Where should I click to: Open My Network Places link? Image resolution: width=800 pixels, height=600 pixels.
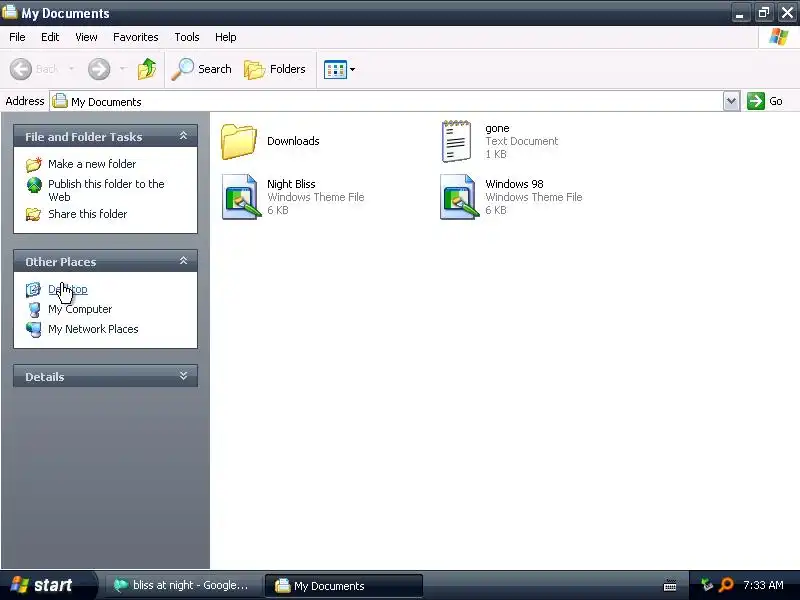[93, 329]
